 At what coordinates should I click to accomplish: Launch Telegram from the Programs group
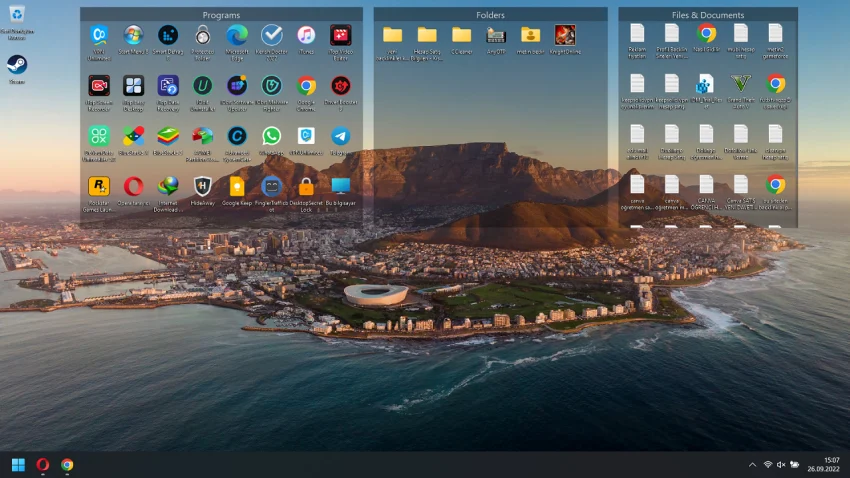click(x=340, y=136)
